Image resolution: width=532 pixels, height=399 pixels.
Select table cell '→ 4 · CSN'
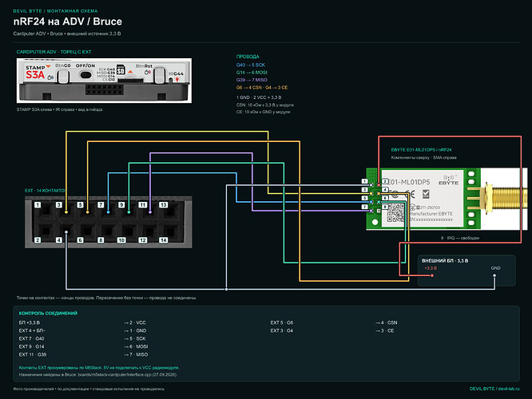pyautogui.click(x=387, y=322)
